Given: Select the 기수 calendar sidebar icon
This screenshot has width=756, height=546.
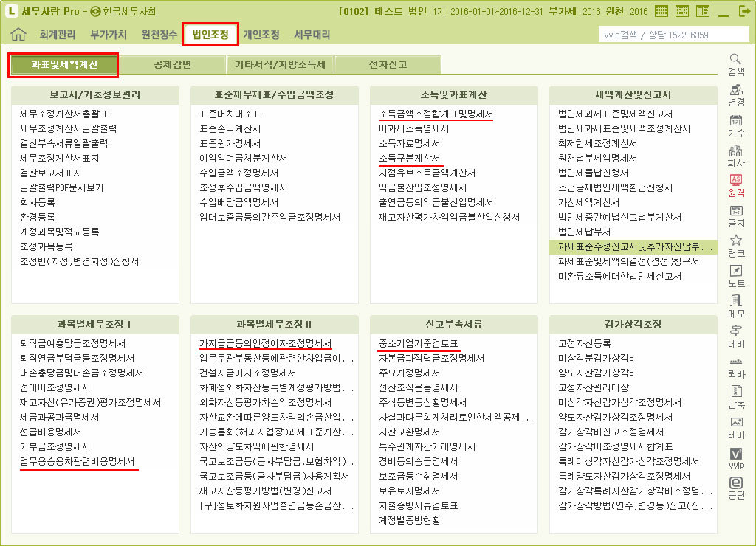Looking at the screenshot, I should point(736,125).
